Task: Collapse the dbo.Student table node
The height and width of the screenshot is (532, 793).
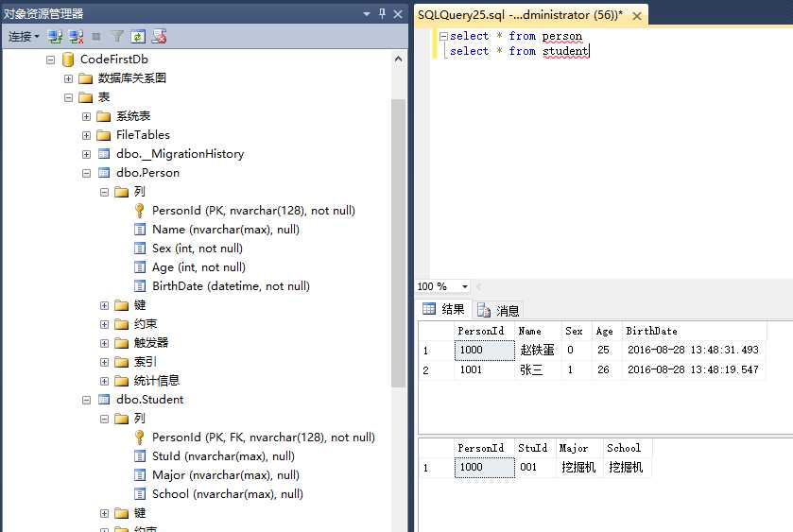Action: [86, 400]
